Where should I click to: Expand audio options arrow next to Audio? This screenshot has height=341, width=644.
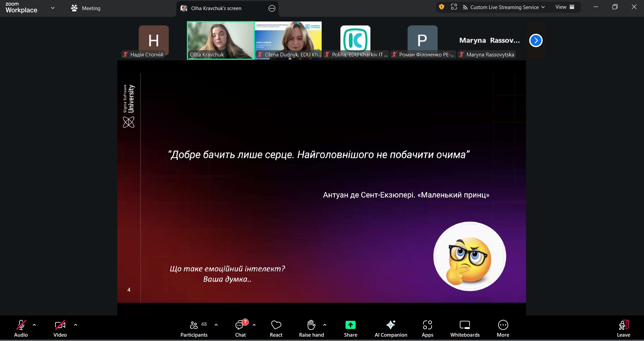click(x=34, y=325)
